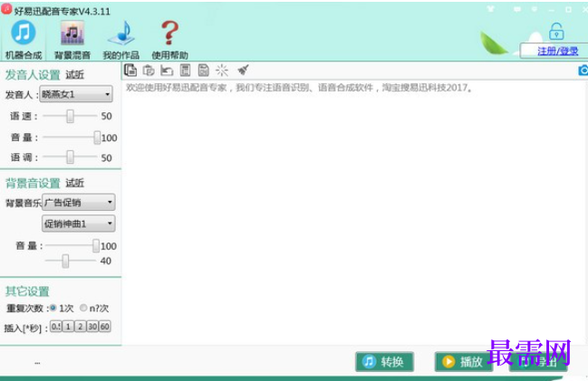Open the 发音人 晓燕女1 dropdown
This screenshot has width=588, height=381.
76,94
